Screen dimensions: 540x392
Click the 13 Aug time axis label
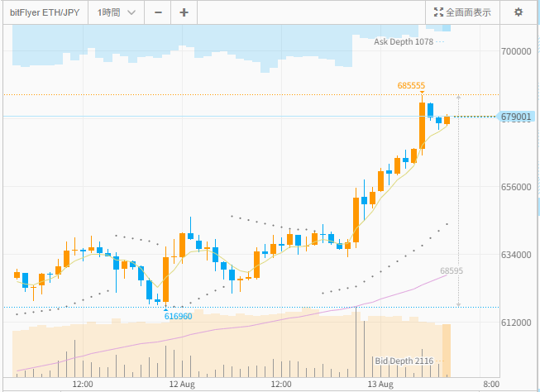380,384
